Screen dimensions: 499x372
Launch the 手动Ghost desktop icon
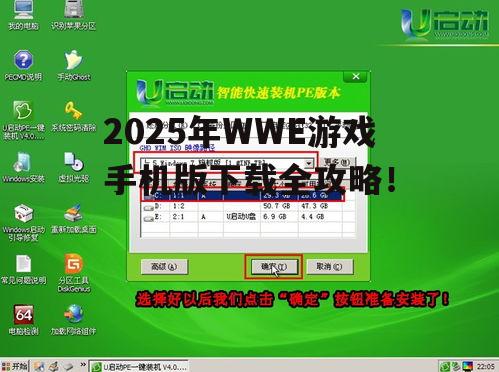pyautogui.click(x=74, y=65)
